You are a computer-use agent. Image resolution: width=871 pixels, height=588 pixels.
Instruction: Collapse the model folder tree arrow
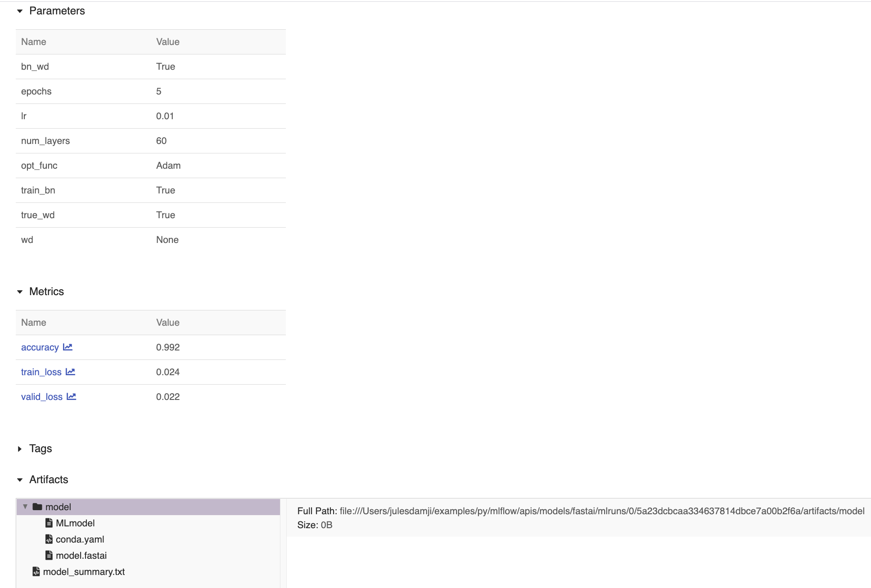tap(25, 507)
